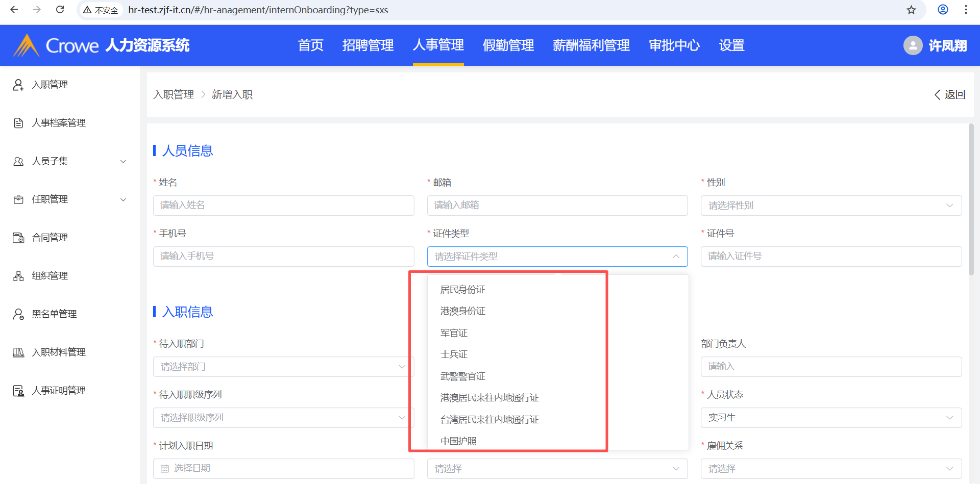Bookmark this page with the star icon
The width and height of the screenshot is (980, 484).
(911, 10)
